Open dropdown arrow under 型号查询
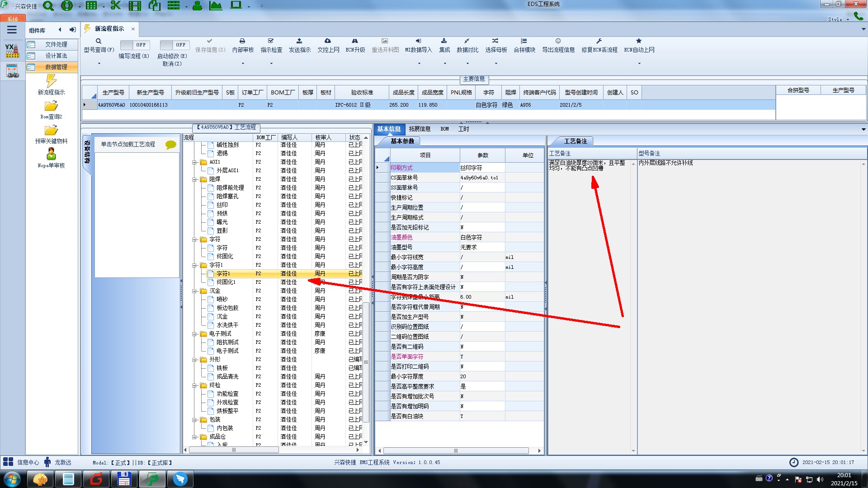The width and height of the screenshot is (868, 488). tap(99, 63)
